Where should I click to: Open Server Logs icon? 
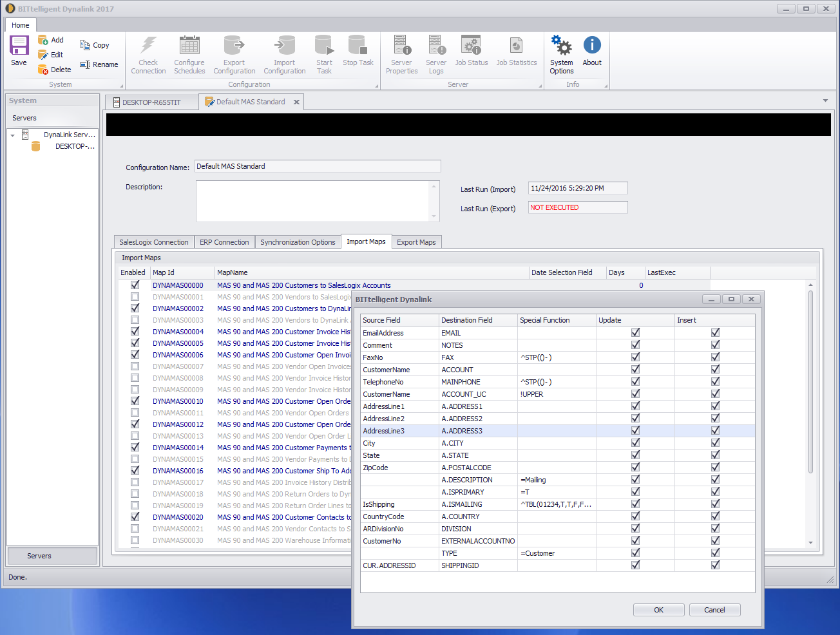[x=436, y=45]
